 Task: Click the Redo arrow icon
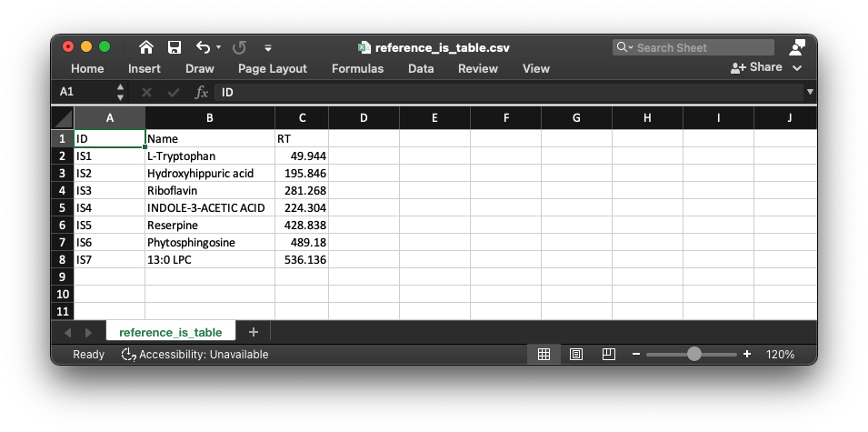(240, 47)
